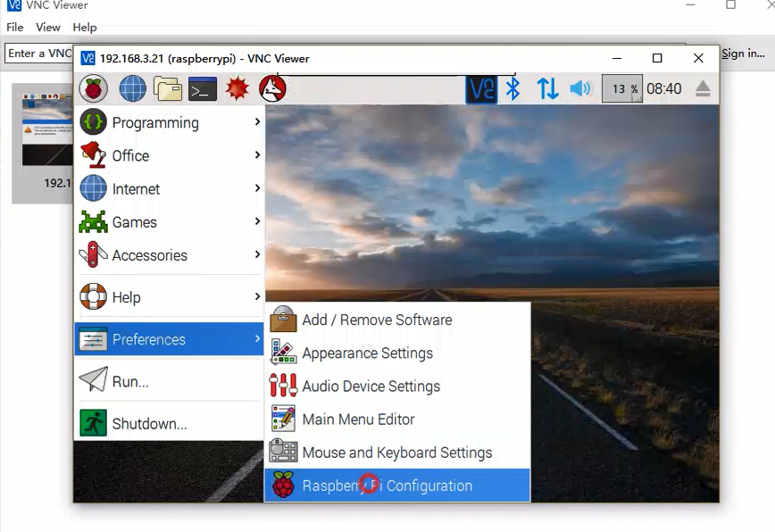The width and height of the screenshot is (775, 532).
Task: Open the File Manager folders icon
Action: pyautogui.click(x=168, y=89)
